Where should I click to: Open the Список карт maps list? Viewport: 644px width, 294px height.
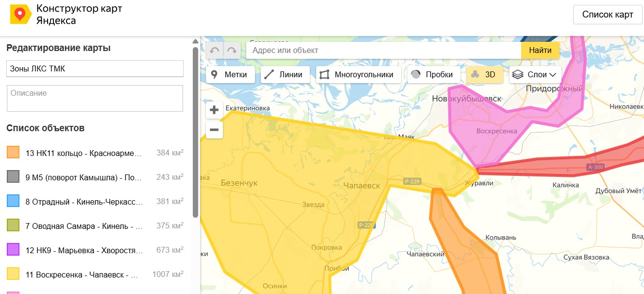[608, 15]
